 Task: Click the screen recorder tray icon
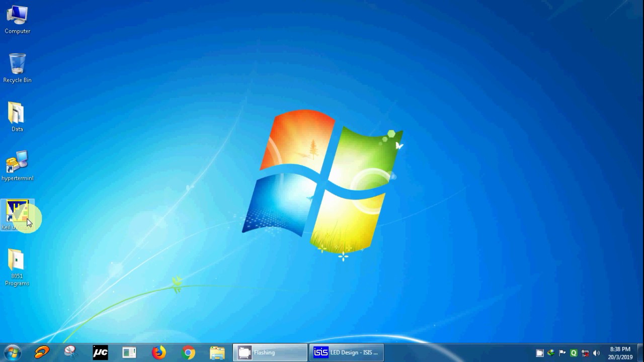coord(540,353)
